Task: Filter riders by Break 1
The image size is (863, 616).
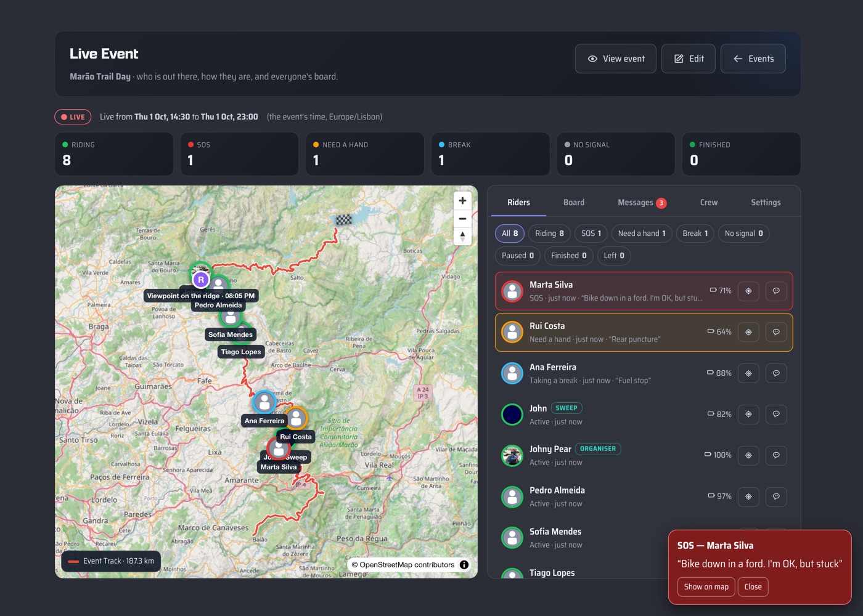Action: pos(695,233)
